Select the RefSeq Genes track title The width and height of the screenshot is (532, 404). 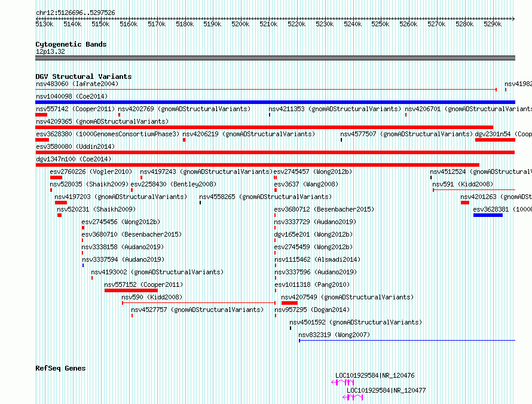click(x=60, y=368)
